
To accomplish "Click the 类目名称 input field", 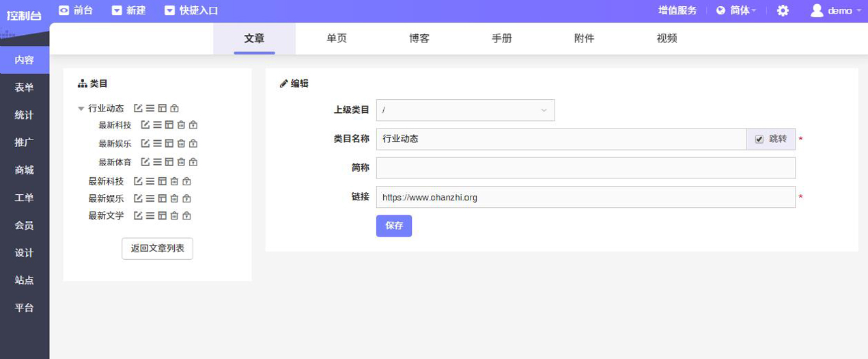I will [561, 139].
